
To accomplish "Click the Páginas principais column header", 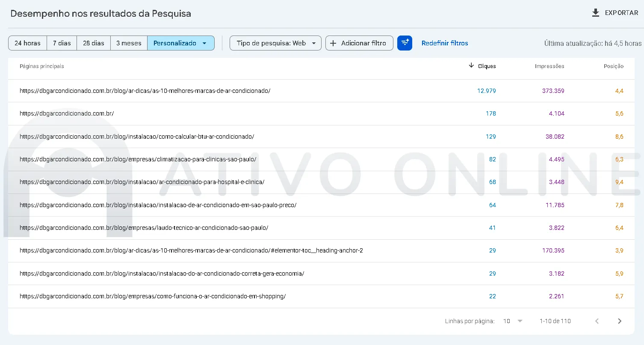I will pos(42,66).
